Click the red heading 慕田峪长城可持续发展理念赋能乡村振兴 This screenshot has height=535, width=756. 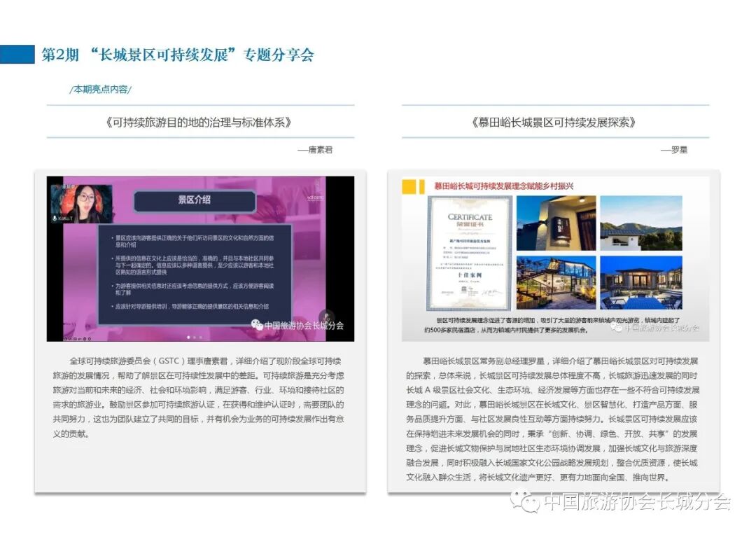coord(504,186)
